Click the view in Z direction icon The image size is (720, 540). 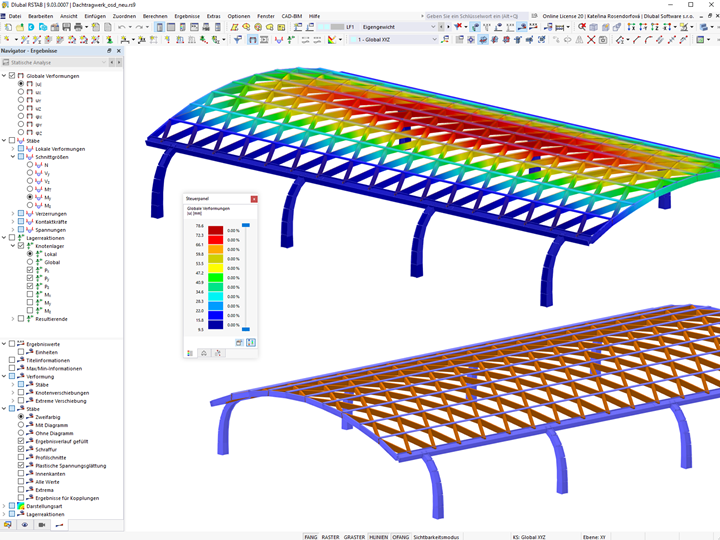coord(655,27)
